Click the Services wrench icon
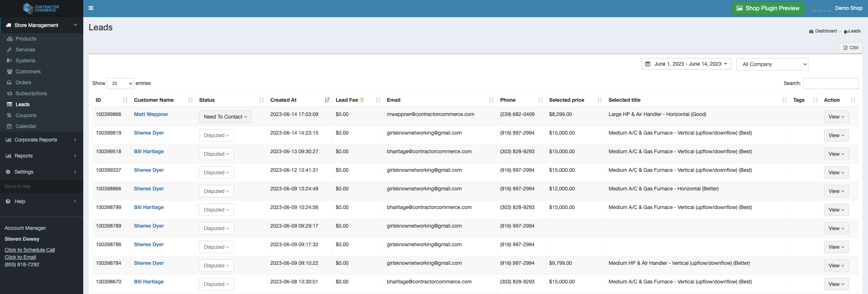 (9, 50)
